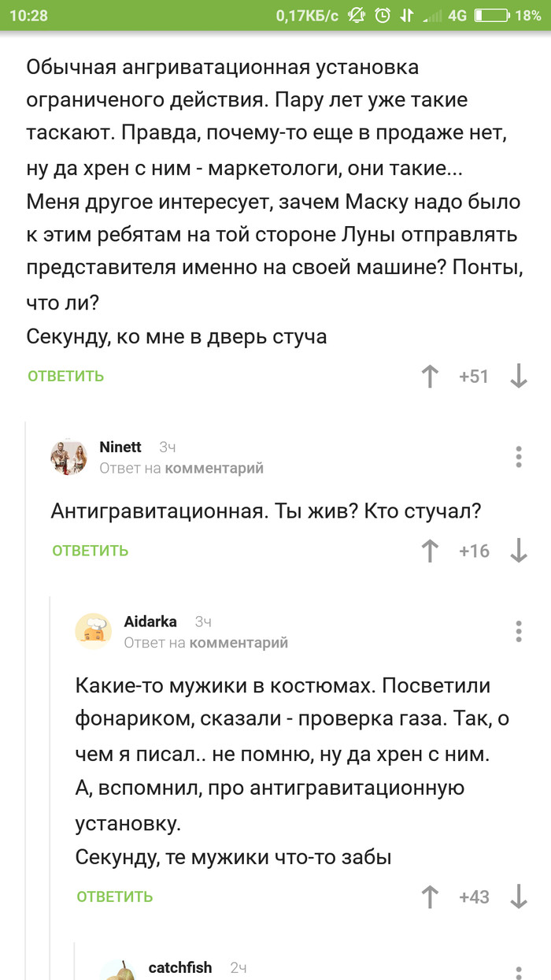The width and height of the screenshot is (551, 980).
Task: Upvote the top comment with +51 rating
Action: click(429, 377)
